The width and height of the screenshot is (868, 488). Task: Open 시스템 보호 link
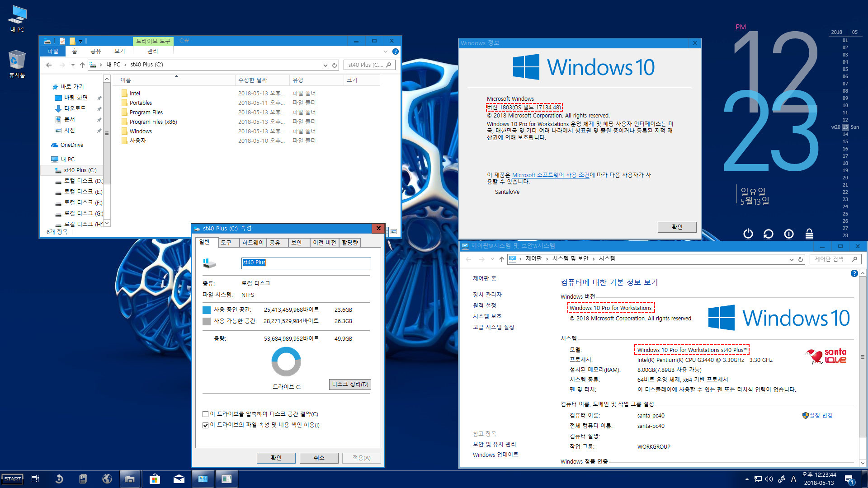487,317
